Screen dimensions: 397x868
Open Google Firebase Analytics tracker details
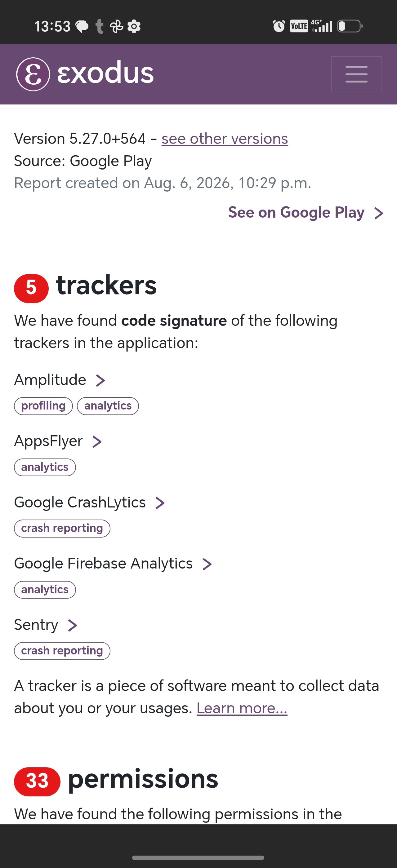click(x=113, y=564)
